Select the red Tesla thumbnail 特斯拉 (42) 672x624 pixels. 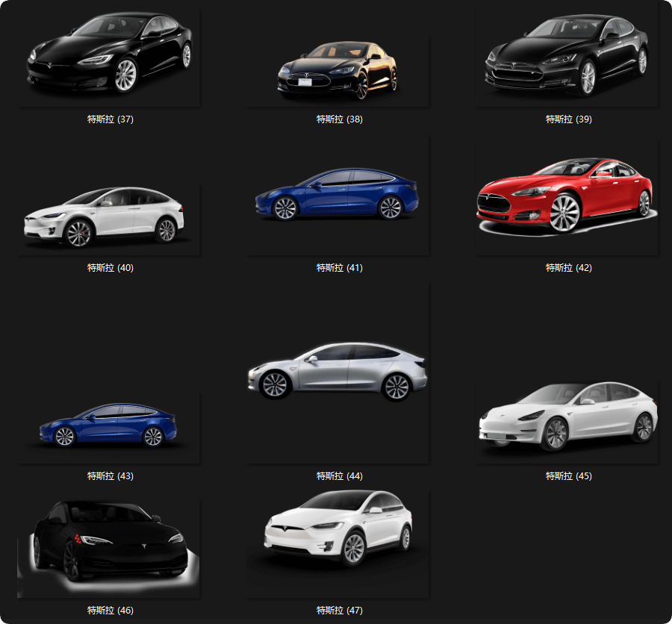566,197
